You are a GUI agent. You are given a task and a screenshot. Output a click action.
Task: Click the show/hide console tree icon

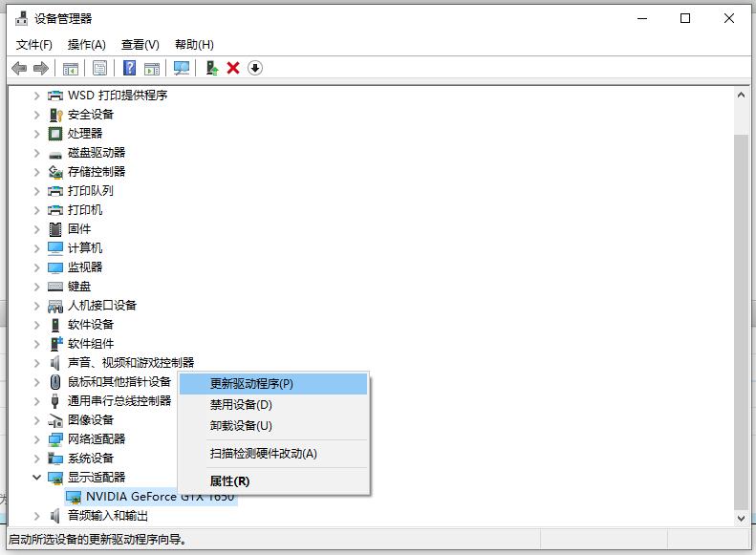click(x=71, y=69)
